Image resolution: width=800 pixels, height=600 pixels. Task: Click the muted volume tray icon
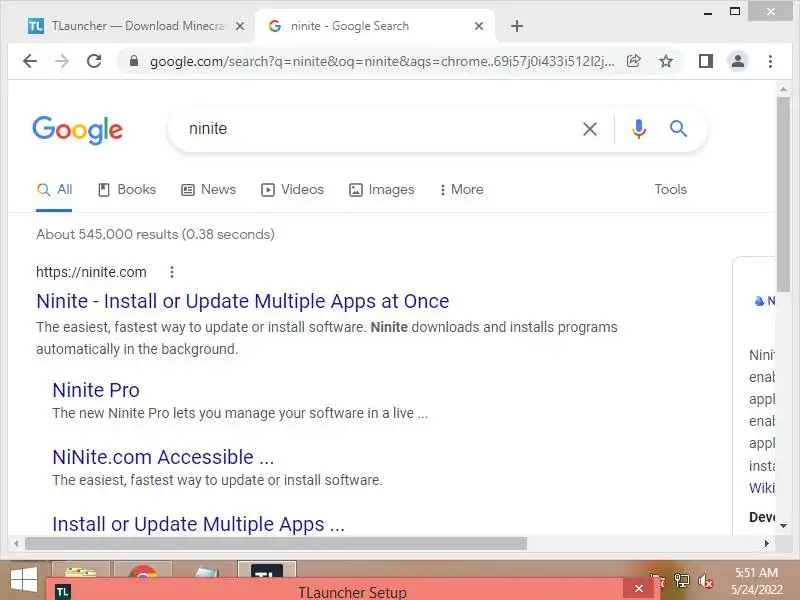706,581
